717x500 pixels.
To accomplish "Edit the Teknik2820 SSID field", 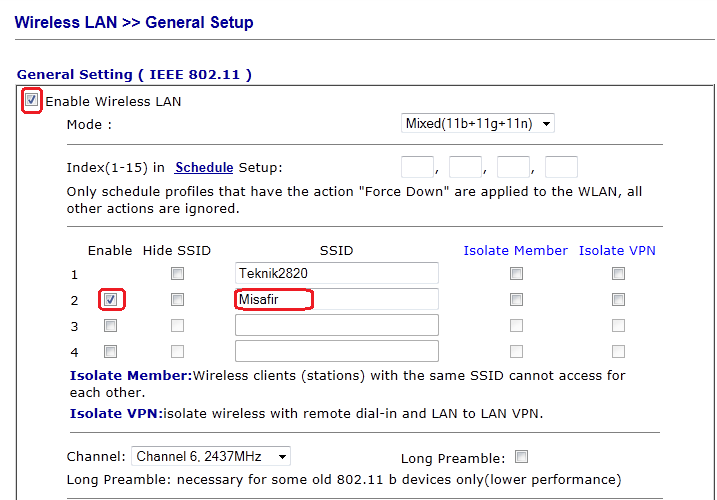I will (337, 274).
